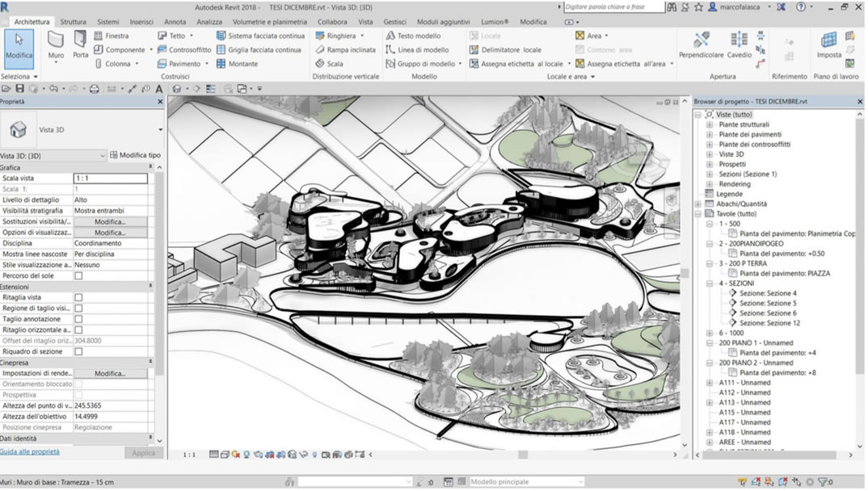Image resolution: width=868 pixels, height=491 pixels.
Task: Toggle the Ritaglia vista checkbox
Action: [78, 297]
